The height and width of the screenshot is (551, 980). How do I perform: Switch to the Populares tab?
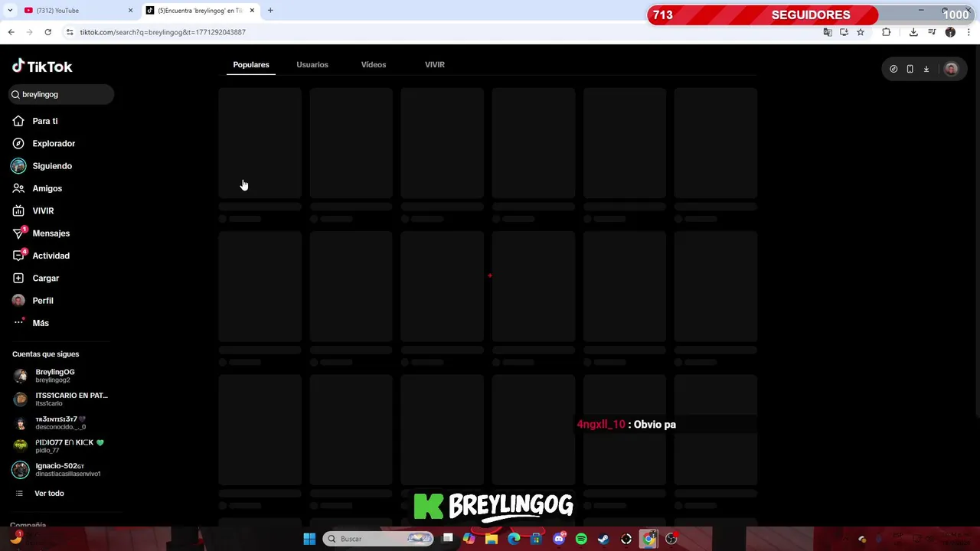point(251,64)
